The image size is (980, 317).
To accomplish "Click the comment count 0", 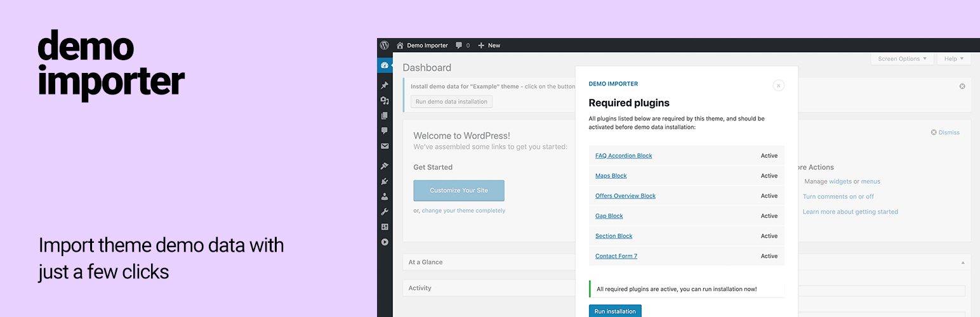I will (468, 46).
